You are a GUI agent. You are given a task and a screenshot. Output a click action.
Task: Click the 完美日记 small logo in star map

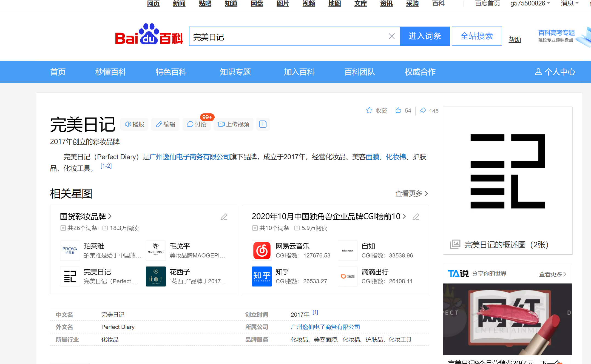point(70,276)
